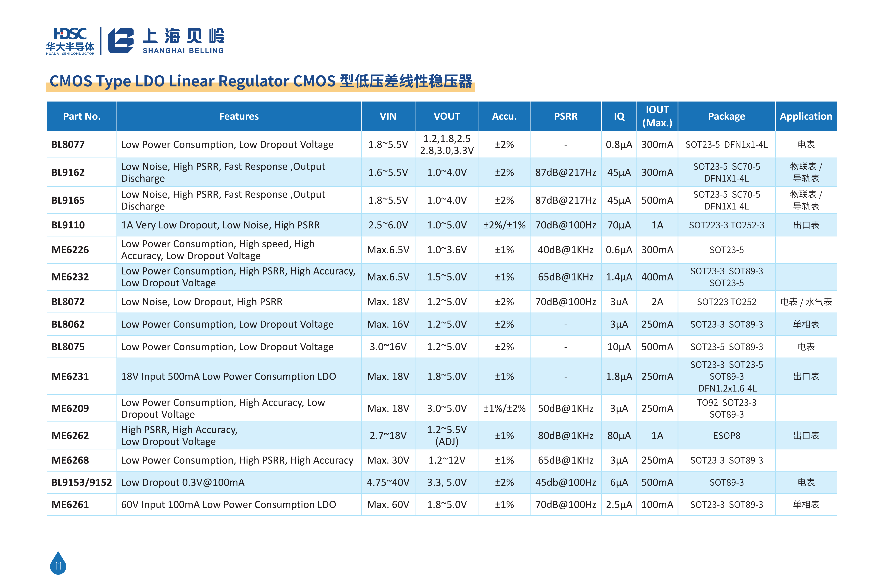Click the page number 11 droplet icon

(x=58, y=562)
